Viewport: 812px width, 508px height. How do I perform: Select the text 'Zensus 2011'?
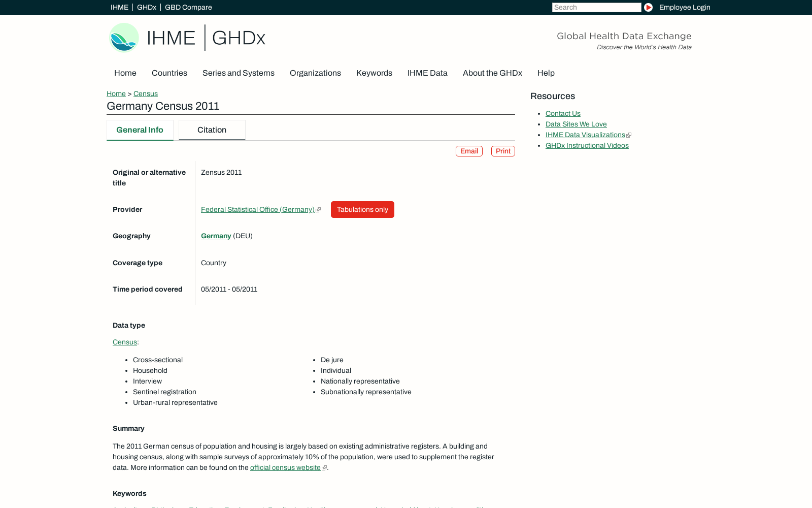221,173
